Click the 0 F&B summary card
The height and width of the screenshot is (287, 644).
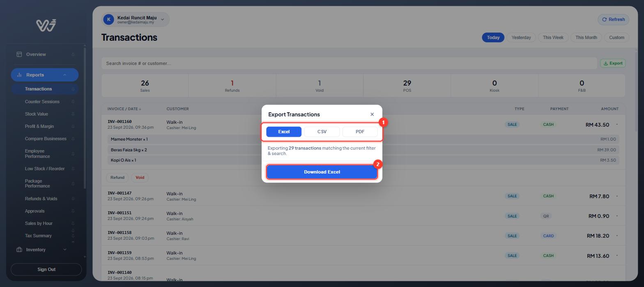tap(582, 86)
